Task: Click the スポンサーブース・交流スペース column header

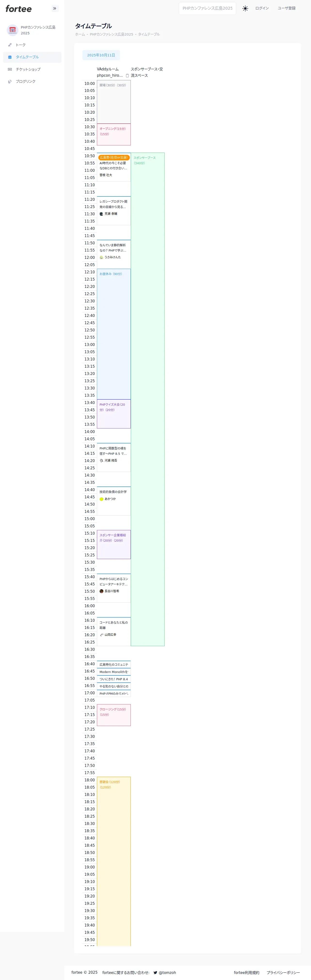Action: (147, 72)
